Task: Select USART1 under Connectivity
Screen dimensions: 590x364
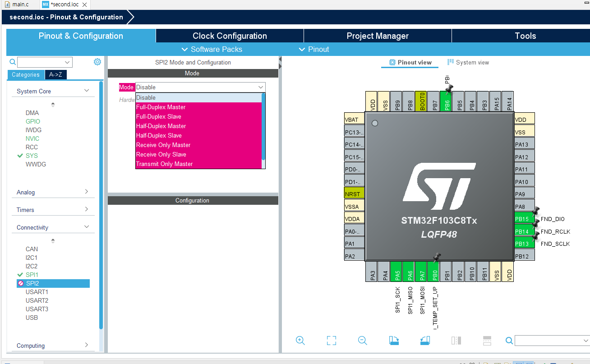Action: 37,292
